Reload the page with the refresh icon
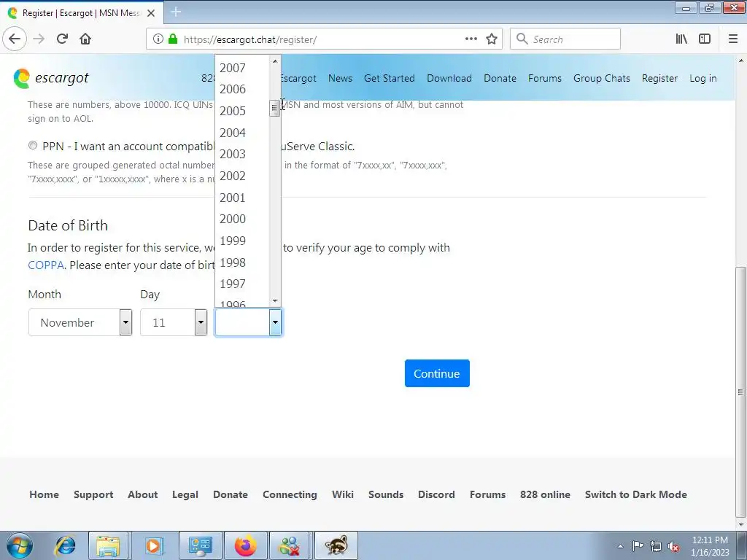This screenshot has height=560, width=747. tap(62, 39)
